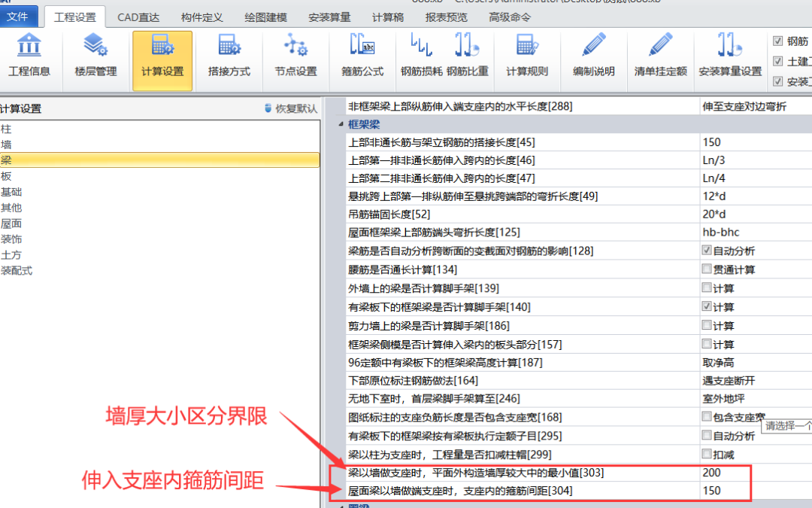Select the 节点设置 node settings icon
This screenshot has width=812, height=508.
(295, 57)
